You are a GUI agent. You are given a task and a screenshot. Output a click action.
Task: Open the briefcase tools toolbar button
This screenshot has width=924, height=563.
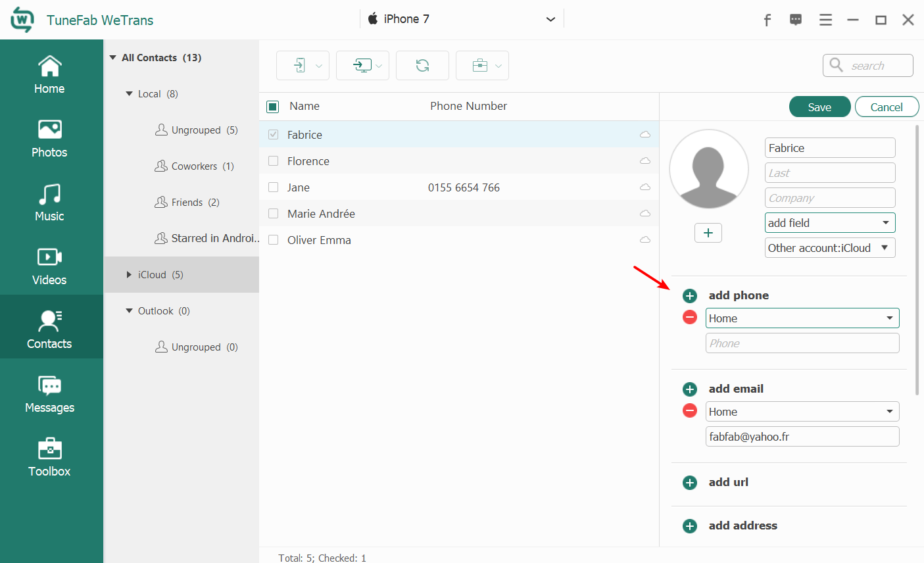pyautogui.click(x=482, y=65)
